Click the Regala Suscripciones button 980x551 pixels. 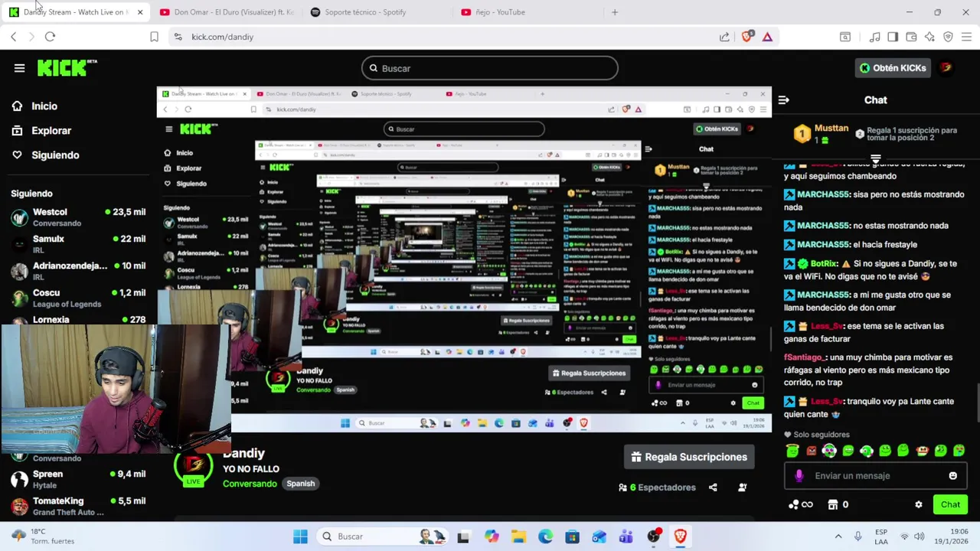689,457
